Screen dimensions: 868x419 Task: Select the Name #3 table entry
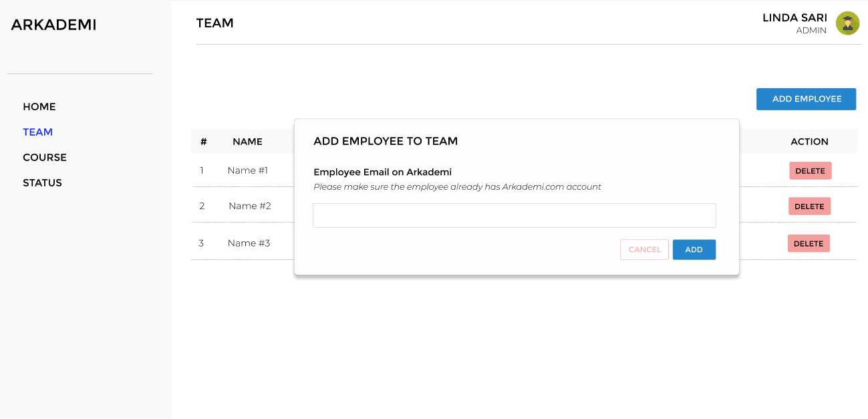tap(249, 243)
